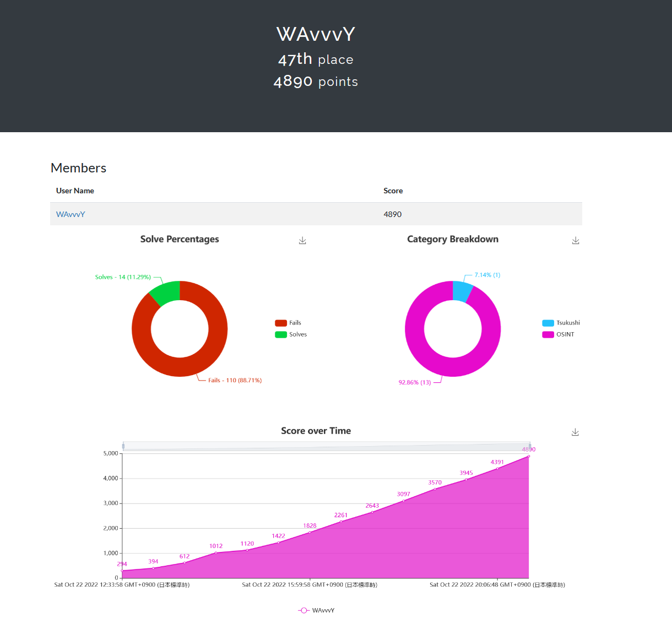
Task: Click the 1012 data point on score chart
Action: tap(216, 552)
